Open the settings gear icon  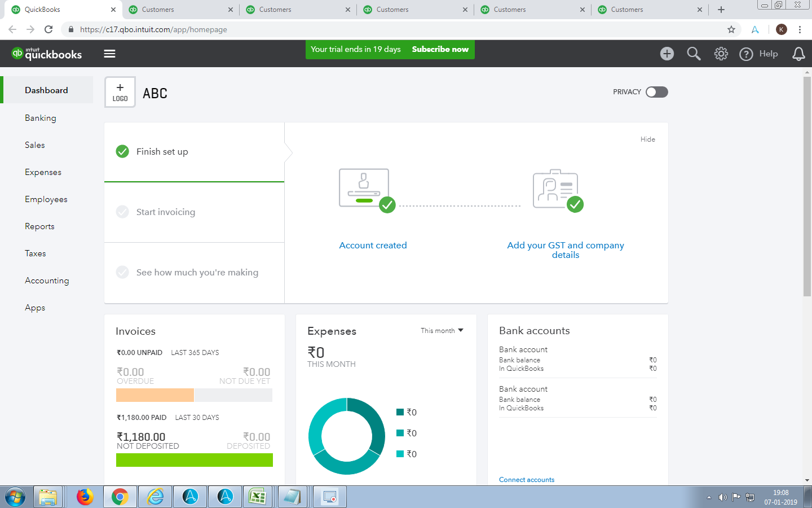pos(721,54)
